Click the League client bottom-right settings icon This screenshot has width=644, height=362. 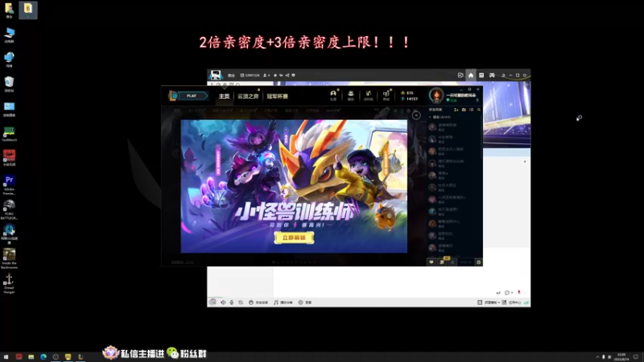point(478,262)
